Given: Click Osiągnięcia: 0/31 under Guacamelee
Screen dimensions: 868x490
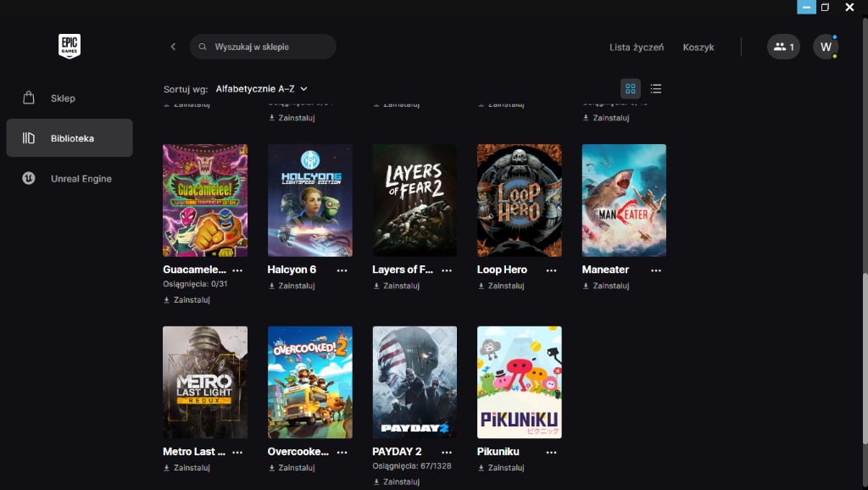Looking at the screenshot, I should point(196,283).
